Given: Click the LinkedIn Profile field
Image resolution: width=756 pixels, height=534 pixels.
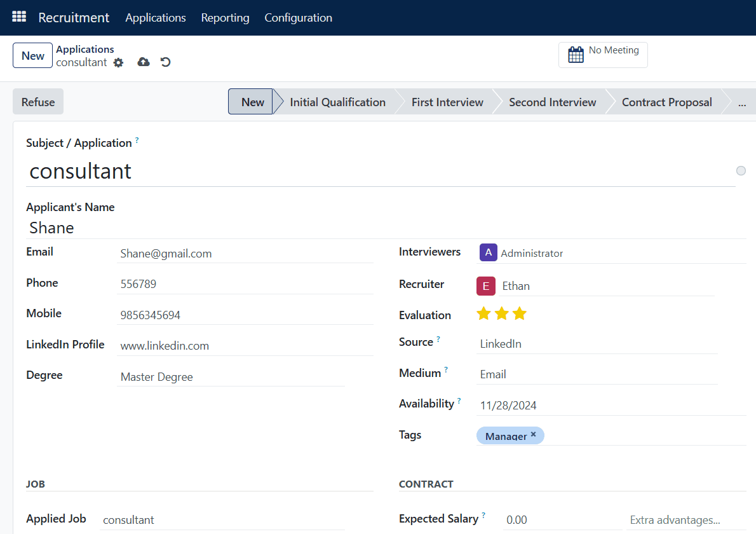Looking at the screenshot, I should pos(245,346).
